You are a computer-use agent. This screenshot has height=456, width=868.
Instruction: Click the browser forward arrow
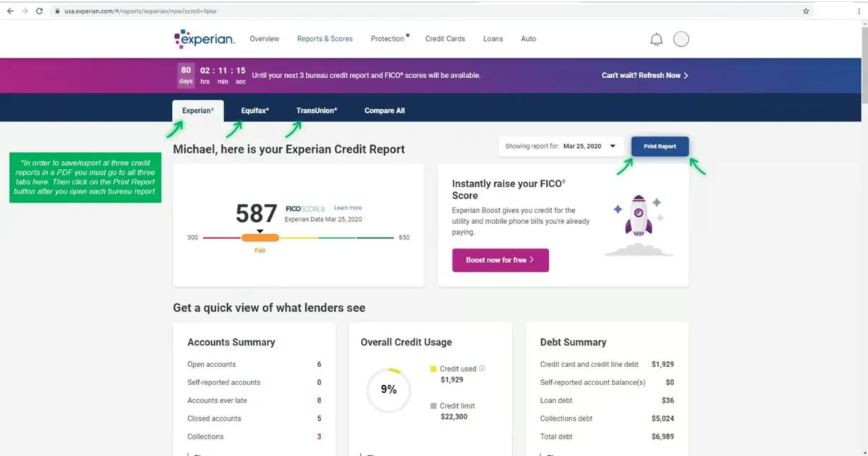point(25,11)
